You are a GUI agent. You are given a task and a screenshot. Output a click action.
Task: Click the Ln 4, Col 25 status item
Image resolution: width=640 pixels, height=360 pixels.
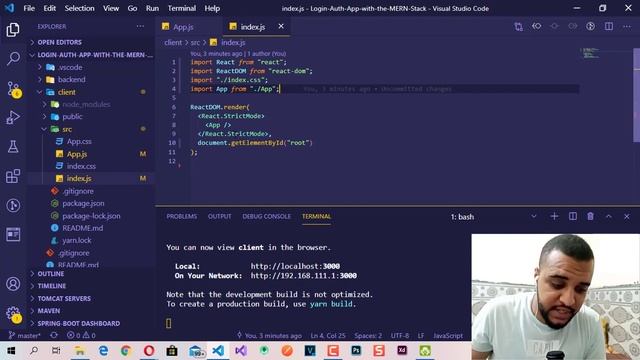[328, 336]
